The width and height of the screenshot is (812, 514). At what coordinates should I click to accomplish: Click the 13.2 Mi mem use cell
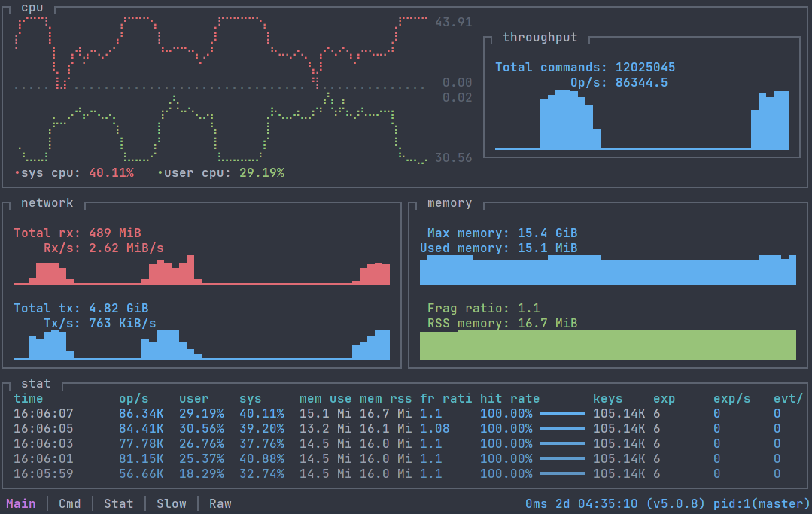pyautogui.click(x=325, y=429)
